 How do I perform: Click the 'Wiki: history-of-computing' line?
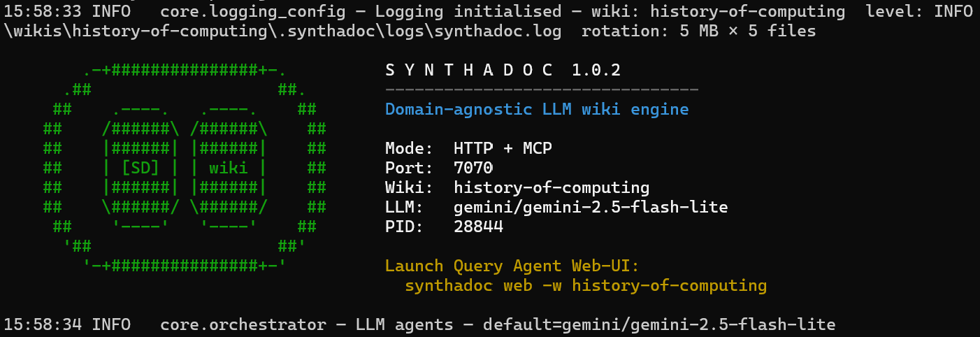click(517, 188)
